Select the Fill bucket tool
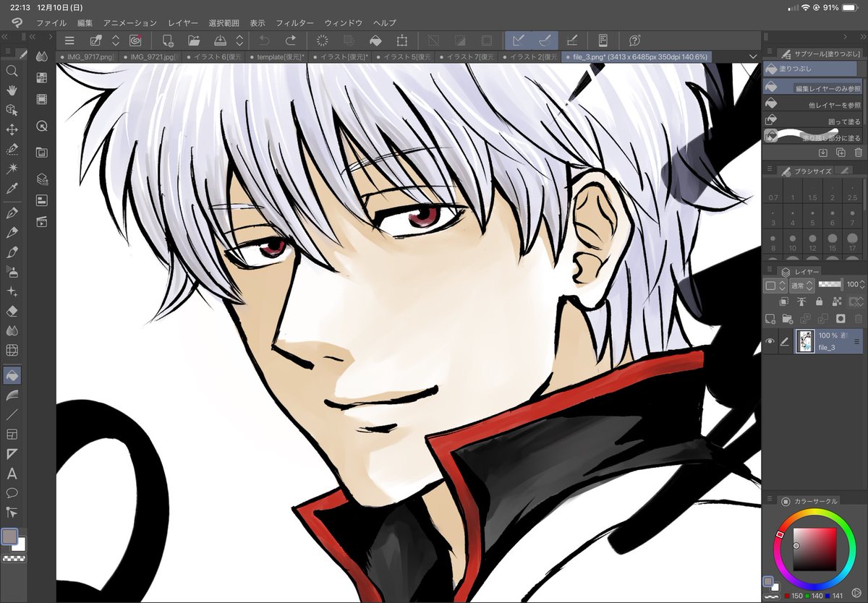This screenshot has height=603, width=868. pos(12,375)
